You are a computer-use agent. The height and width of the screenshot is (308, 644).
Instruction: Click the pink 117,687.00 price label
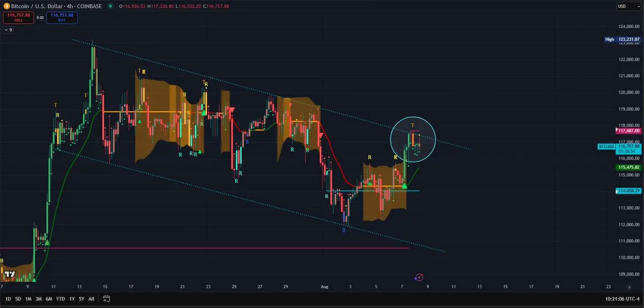[628, 131]
